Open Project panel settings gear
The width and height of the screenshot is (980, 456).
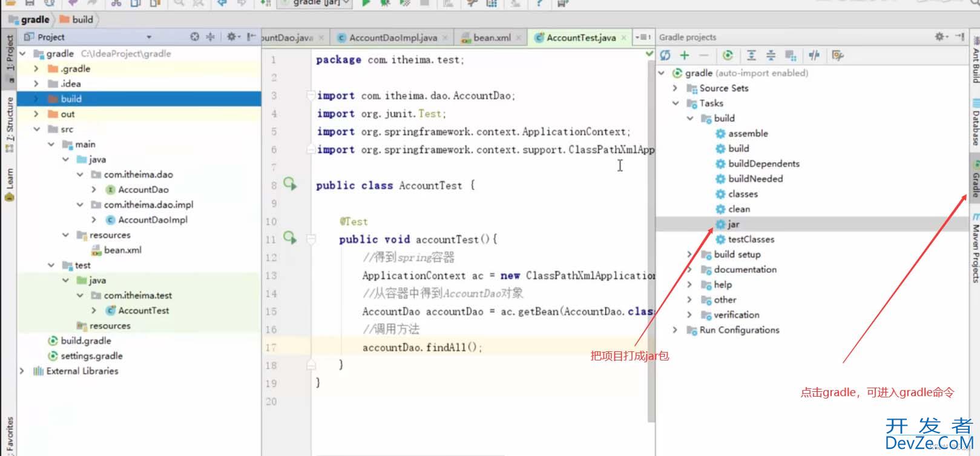[232, 37]
